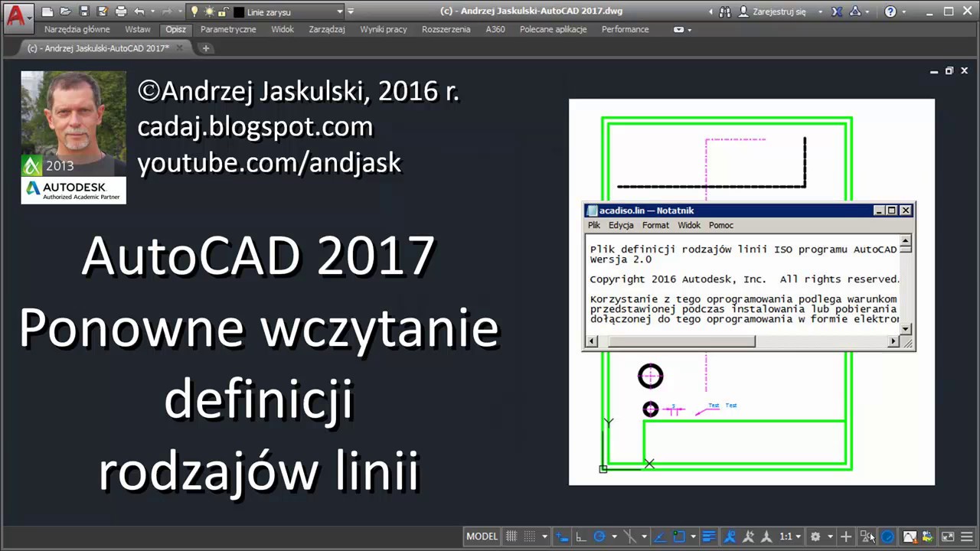Open the Rozszerzenia ribbon tab
980x551 pixels.
(x=446, y=29)
